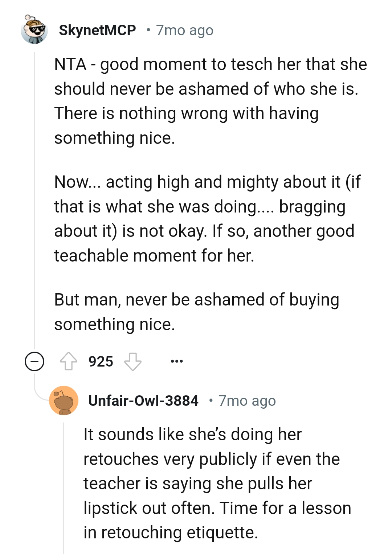Open Unfair-Owl-3884's profile
Viewport: 392px width, 554px height.
tap(144, 401)
